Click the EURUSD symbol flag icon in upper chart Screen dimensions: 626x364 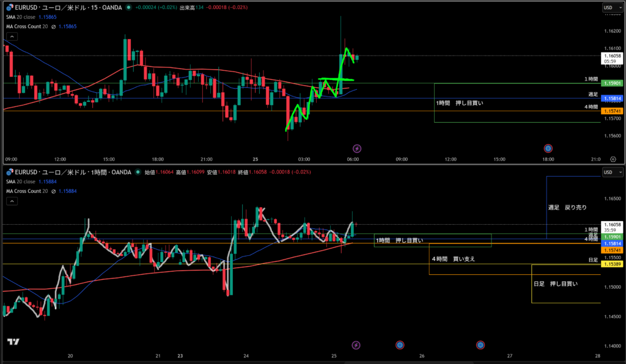[x=10, y=7]
